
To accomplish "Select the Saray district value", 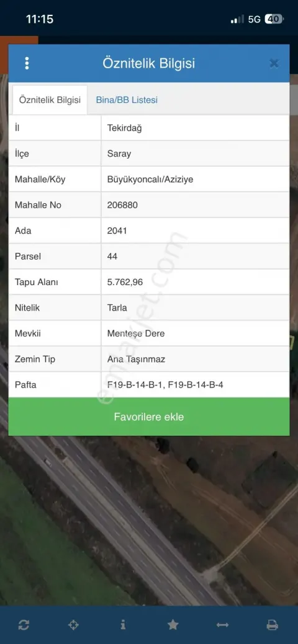I will 195,154.
